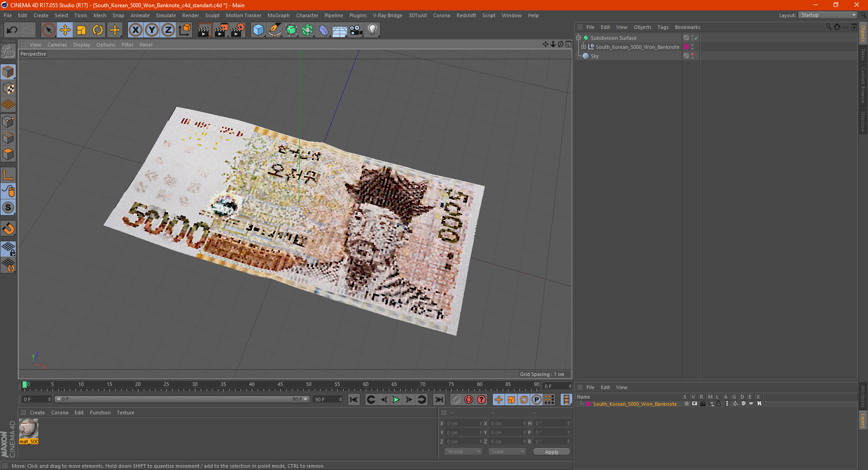Open Object Manager Tags menu
868x470 pixels.
coord(663,27)
